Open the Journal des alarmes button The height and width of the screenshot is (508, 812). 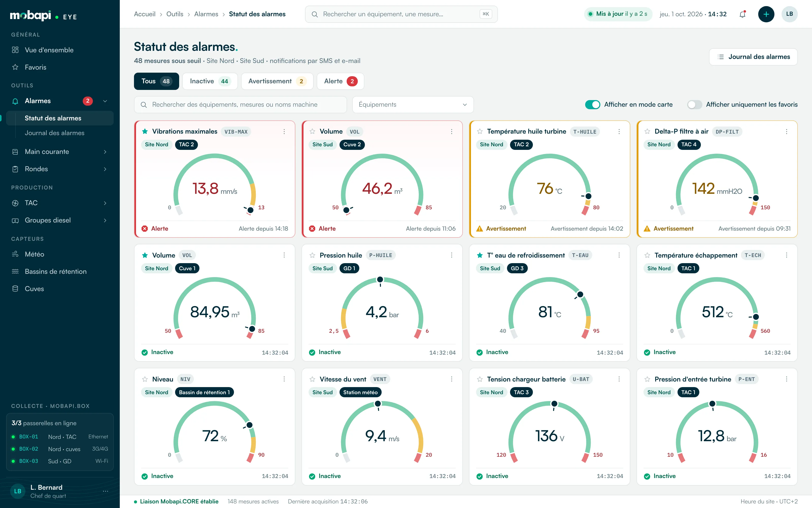(x=753, y=57)
